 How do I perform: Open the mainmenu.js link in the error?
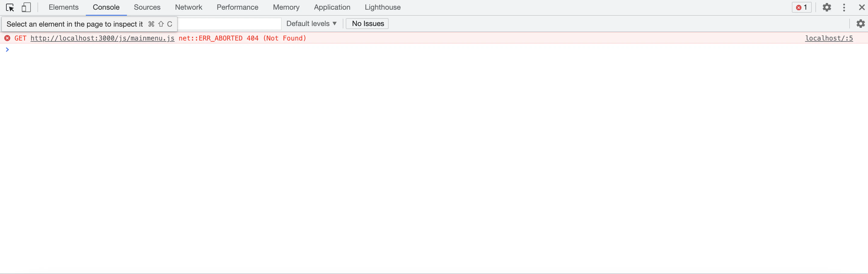point(102,38)
